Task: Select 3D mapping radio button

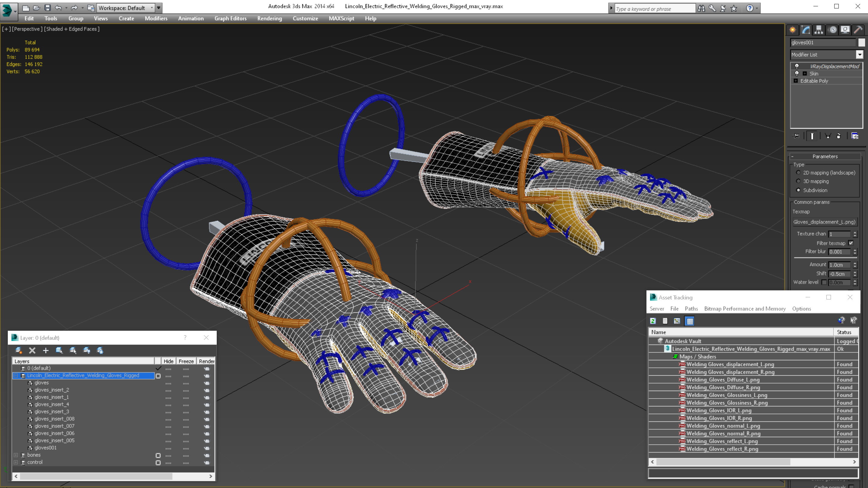Action: click(x=798, y=181)
